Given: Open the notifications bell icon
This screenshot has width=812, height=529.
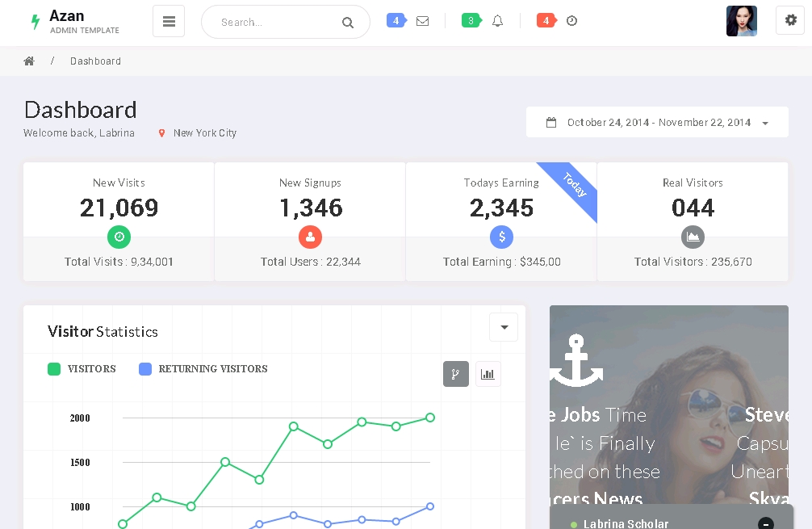Looking at the screenshot, I should tap(497, 21).
